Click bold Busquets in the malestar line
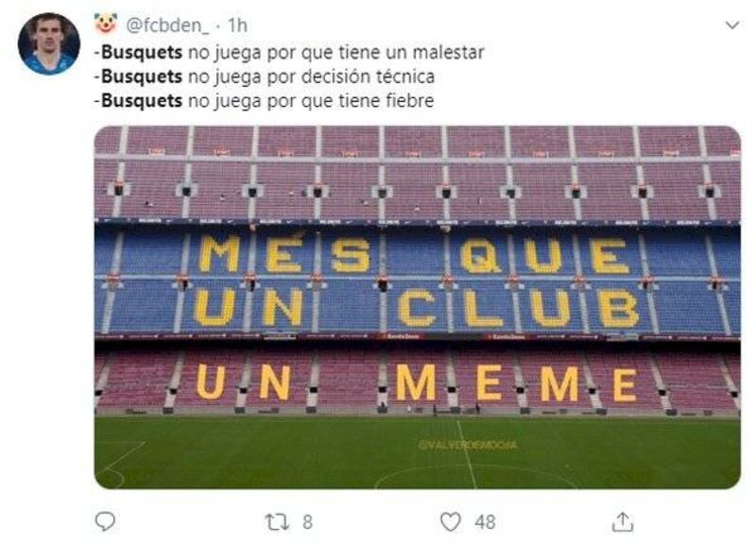 [142, 52]
